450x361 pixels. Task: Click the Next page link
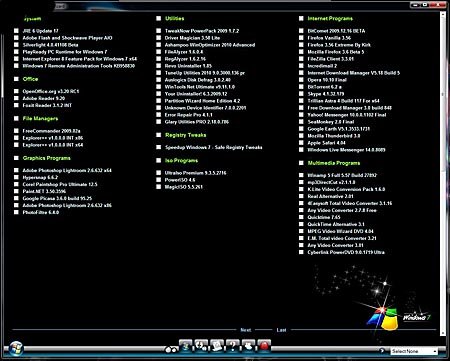(x=246, y=330)
